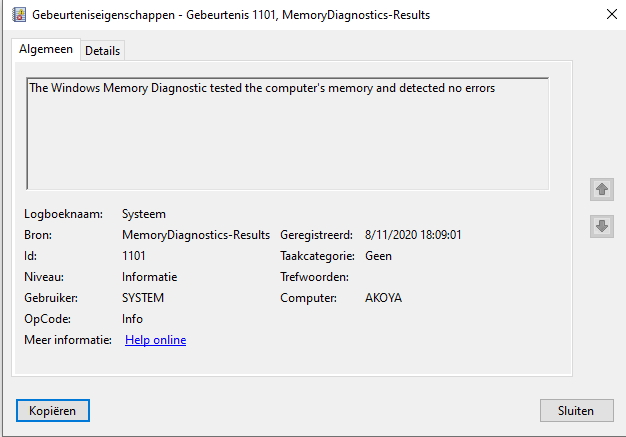Viewport: 626px width, 437px height.
Task: Click the Sluiten button
Action: 576,410
